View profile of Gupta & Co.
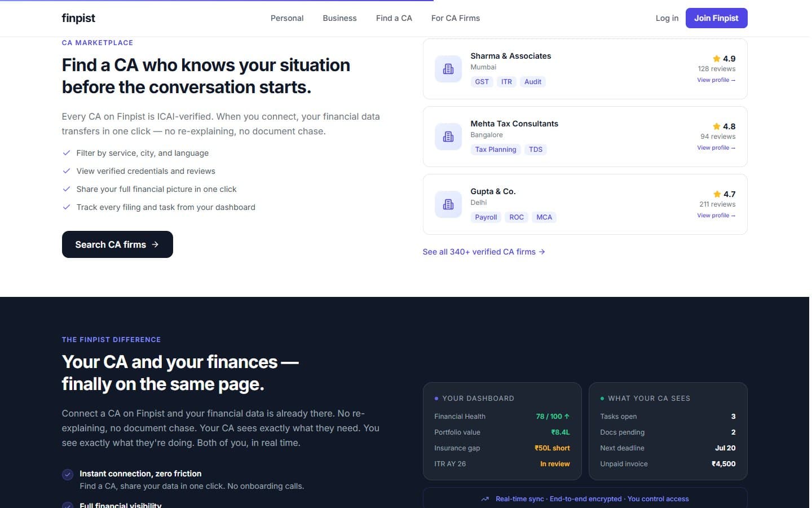812x508 pixels. click(x=716, y=216)
